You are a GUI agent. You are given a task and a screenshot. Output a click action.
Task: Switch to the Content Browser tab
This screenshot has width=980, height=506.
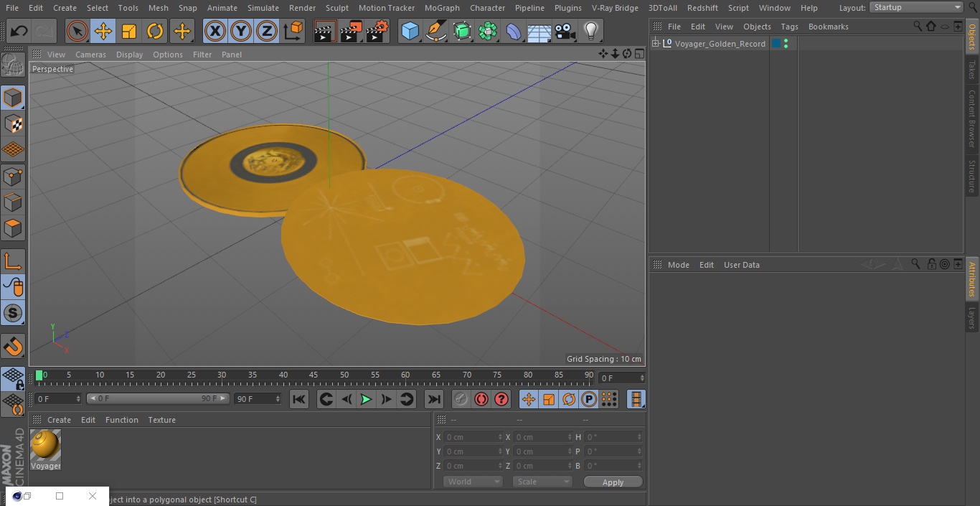[972, 118]
